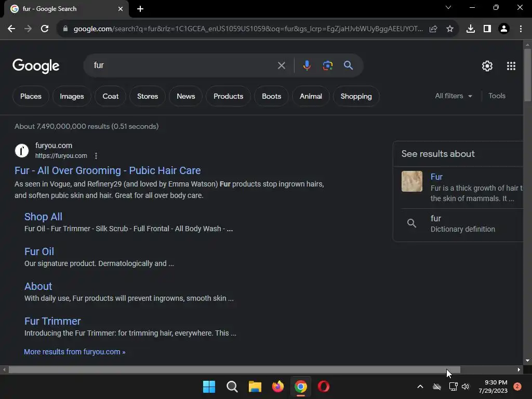Screen dimensions: 532x399
Task: Launch File Explorer from taskbar
Action: [255, 387]
